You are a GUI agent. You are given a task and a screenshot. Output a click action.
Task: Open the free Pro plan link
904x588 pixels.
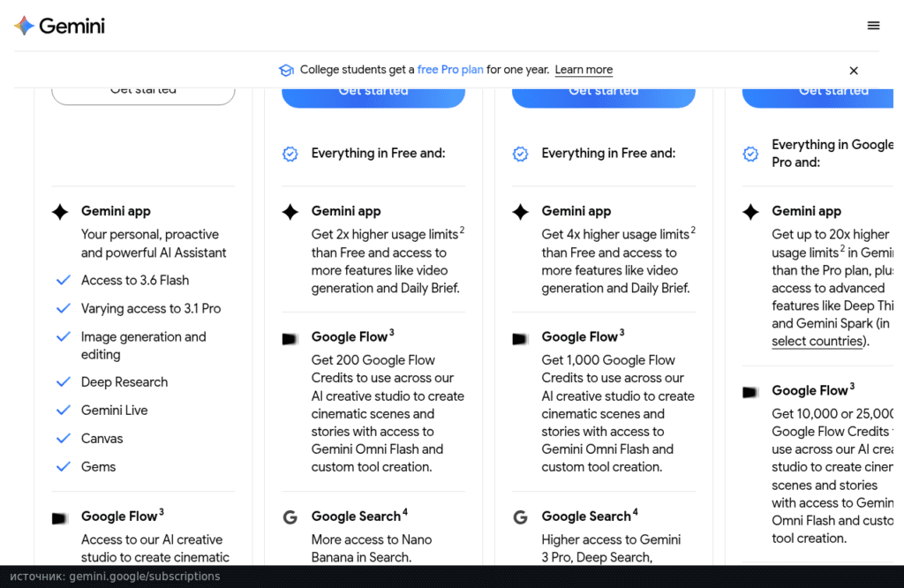point(450,70)
